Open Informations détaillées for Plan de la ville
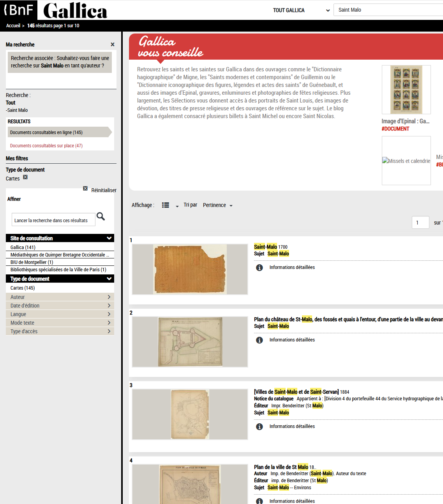443x504 pixels. [292, 501]
